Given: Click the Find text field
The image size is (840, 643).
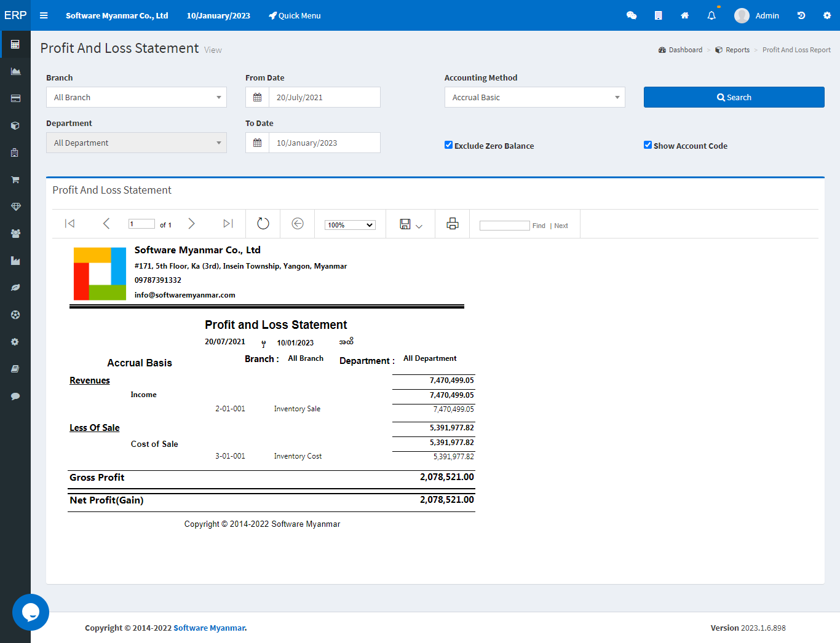Looking at the screenshot, I should (504, 226).
